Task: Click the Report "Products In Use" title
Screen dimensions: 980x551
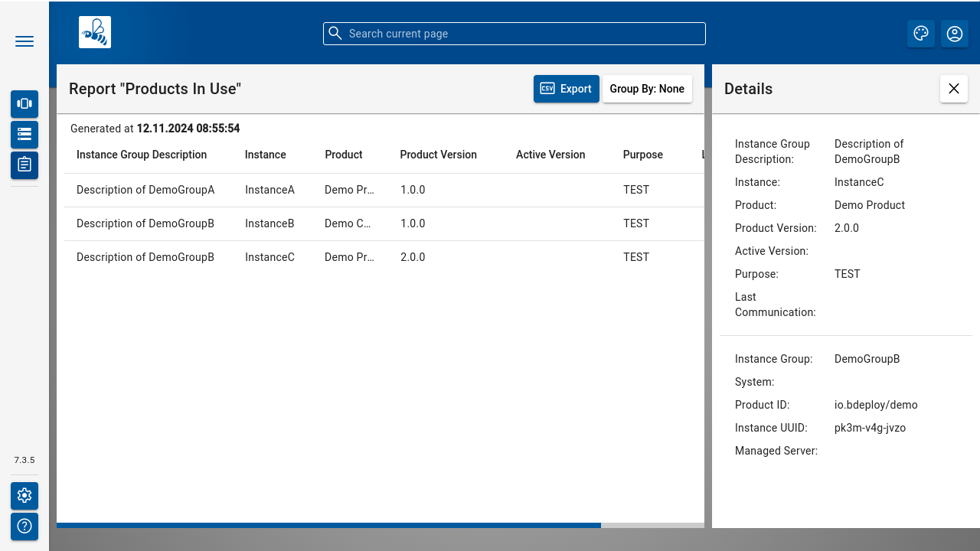Action: [155, 89]
